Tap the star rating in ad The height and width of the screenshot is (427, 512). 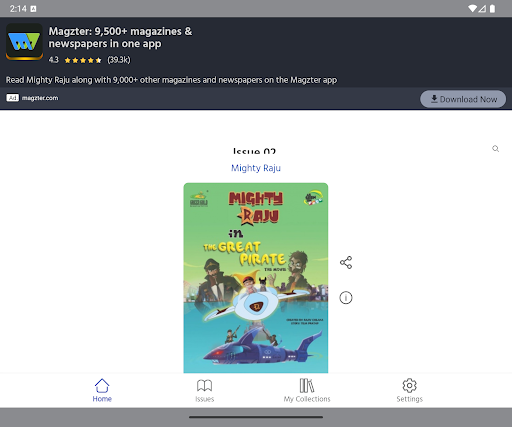coord(83,60)
